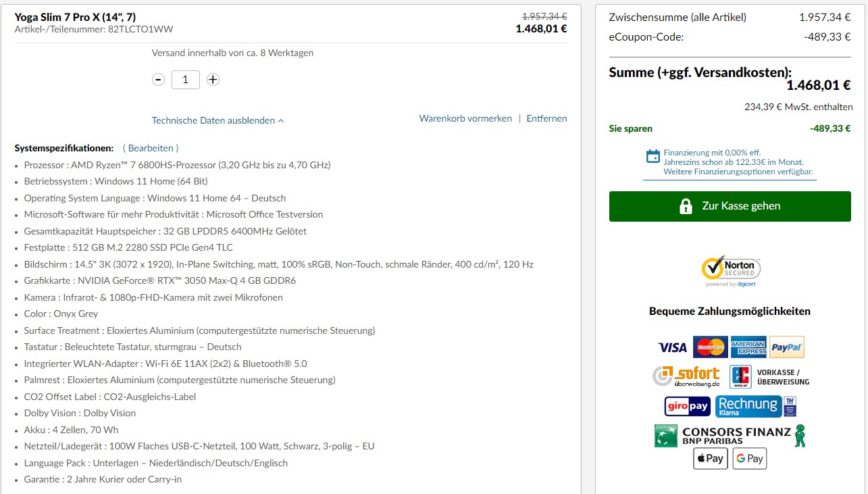Click the product title 'Yoga Slim 7 Pro X'
This screenshot has height=494, width=868.
click(75, 17)
